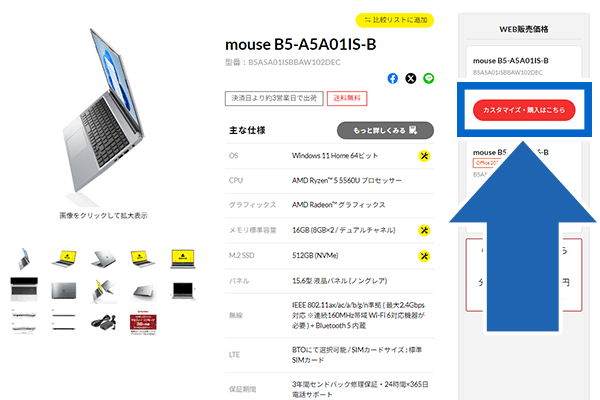Image resolution: width=600 pixels, height=400 pixels.
Task: Share this product via LINE
Action: (429, 78)
